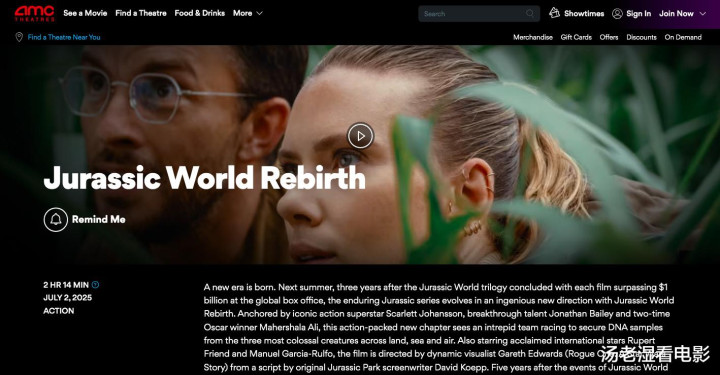Expand the Join Now dropdown arrow
The image size is (720, 375).
click(x=703, y=14)
